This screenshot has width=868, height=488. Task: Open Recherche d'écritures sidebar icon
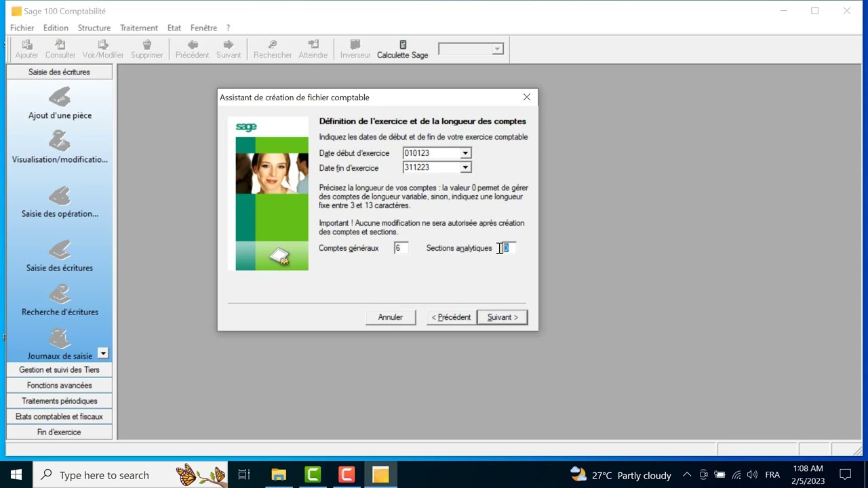pyautogui.click(x=60, y=294)
